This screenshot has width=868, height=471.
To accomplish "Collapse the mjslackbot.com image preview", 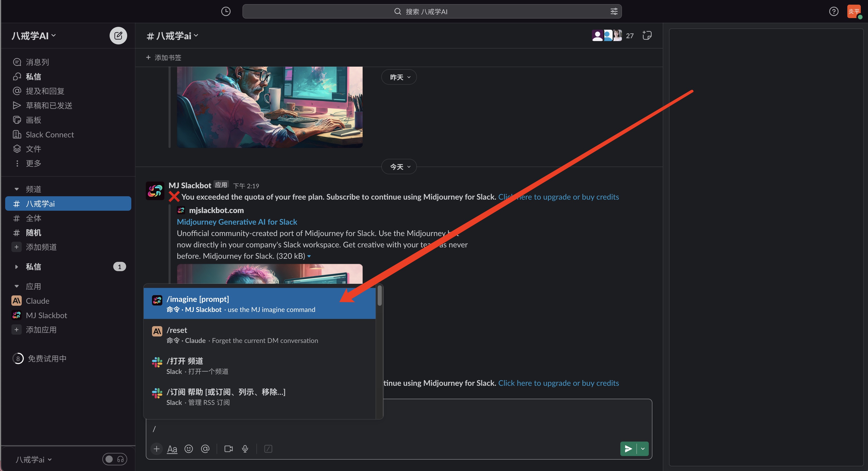I will pos(309,256).
